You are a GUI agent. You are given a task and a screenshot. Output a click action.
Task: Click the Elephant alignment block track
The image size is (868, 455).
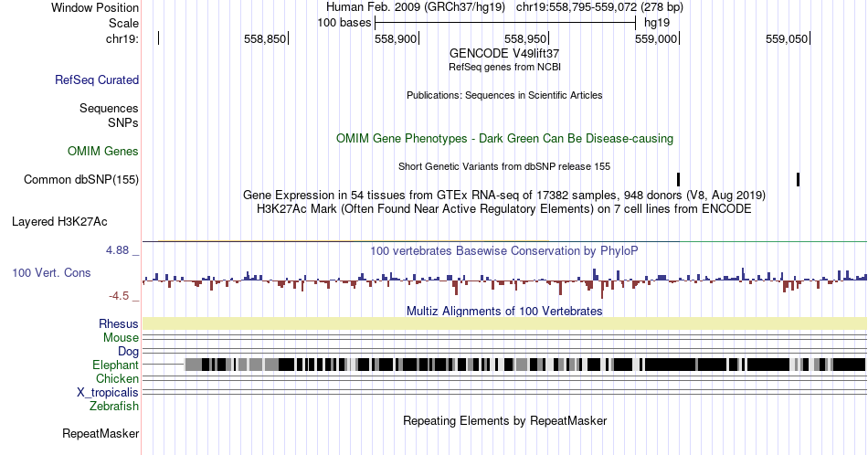coord(524,365)
